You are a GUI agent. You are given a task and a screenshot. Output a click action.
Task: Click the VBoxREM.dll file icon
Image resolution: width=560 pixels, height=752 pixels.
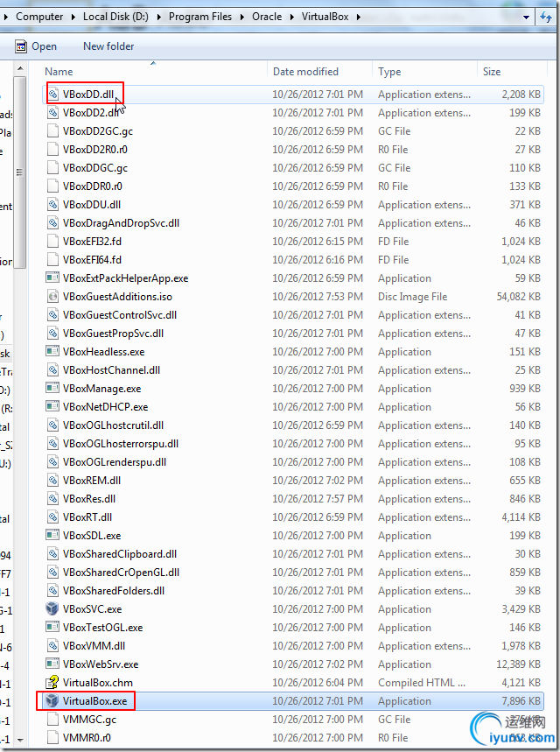(52, 480)
